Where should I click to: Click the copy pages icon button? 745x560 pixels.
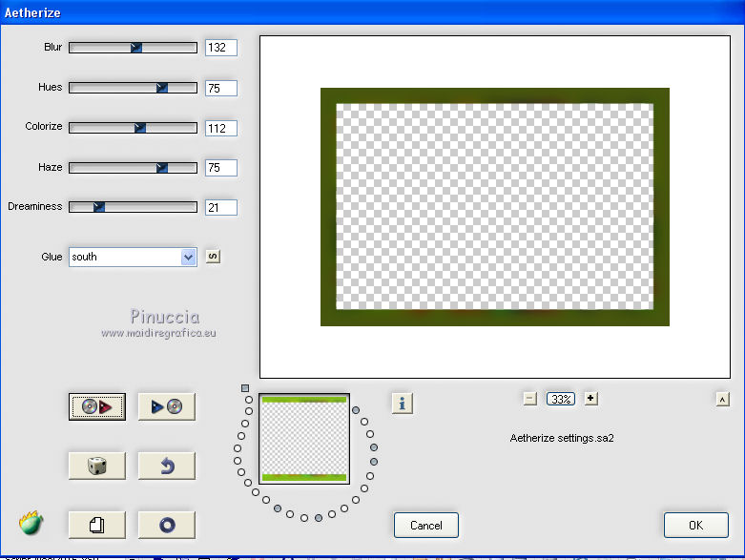coord(97,526)
